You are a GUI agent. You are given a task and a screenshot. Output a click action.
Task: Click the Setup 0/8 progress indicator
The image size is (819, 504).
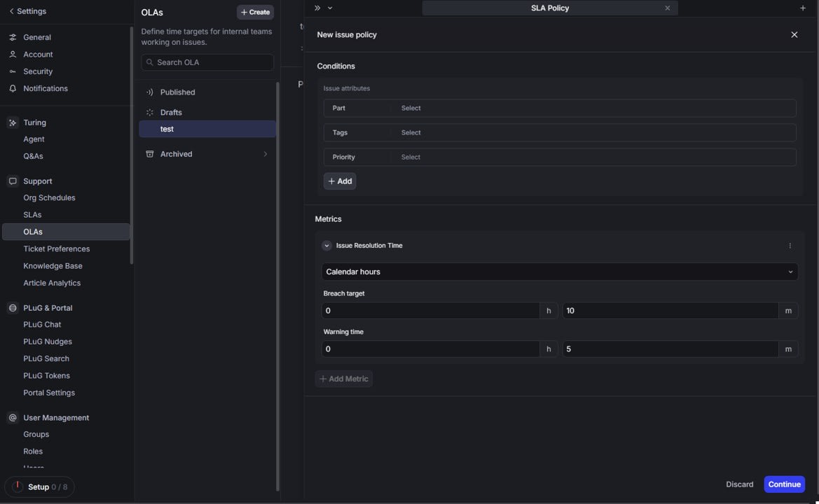(40, 486)
